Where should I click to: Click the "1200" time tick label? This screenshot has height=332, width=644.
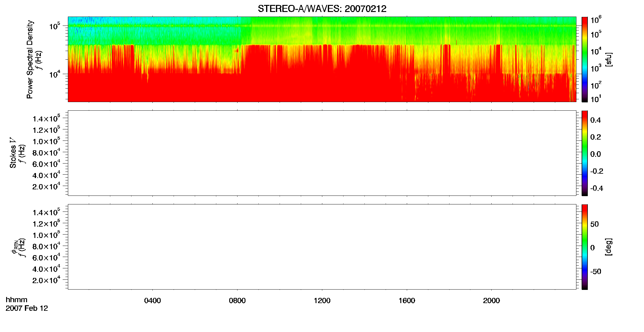322,301
